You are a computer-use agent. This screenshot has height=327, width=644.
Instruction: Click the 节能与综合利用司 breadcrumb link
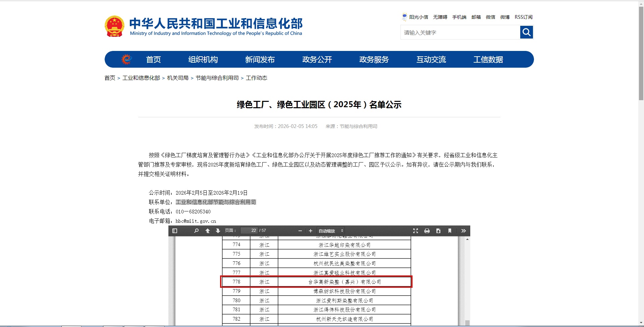(217, 78)
